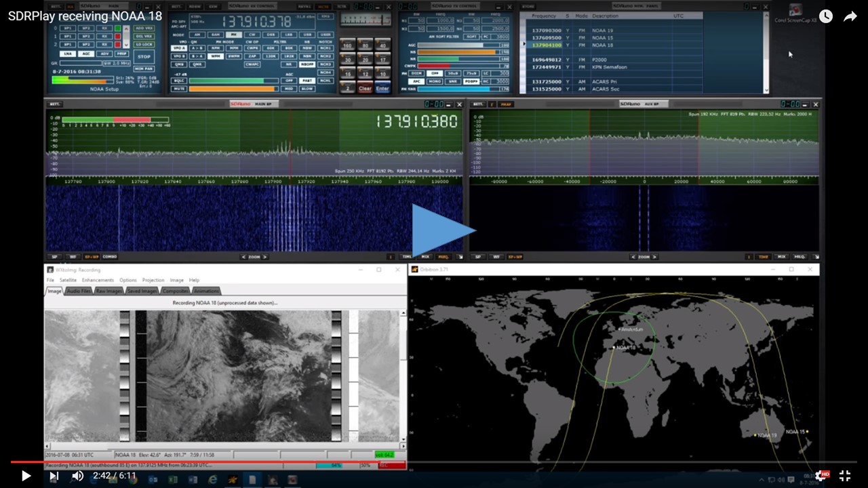Switch to the Audio Files tab in WXtoImg
The width and height of the screenshot is (868, 488).
point(79,291)
